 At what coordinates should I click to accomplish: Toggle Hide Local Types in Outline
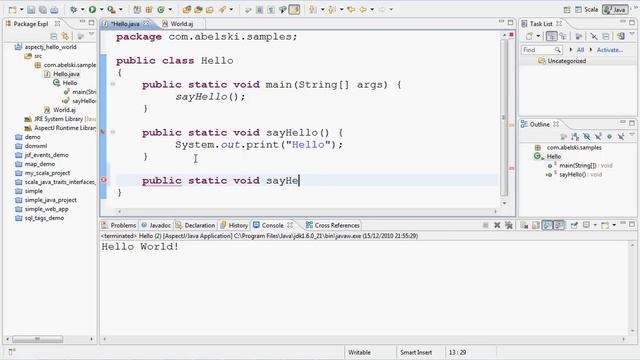[621, 136]
